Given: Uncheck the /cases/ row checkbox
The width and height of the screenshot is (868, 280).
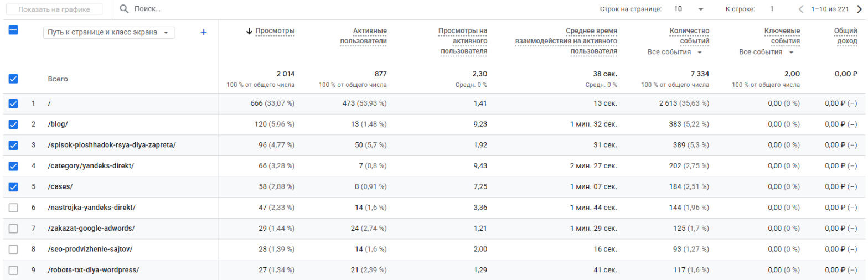Looking at the screenshot, I should [13, 187].
